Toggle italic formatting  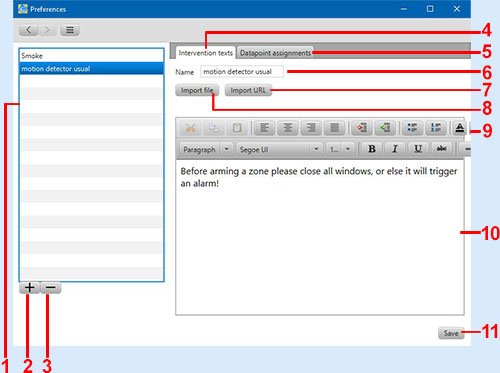[x=395, y=149]
